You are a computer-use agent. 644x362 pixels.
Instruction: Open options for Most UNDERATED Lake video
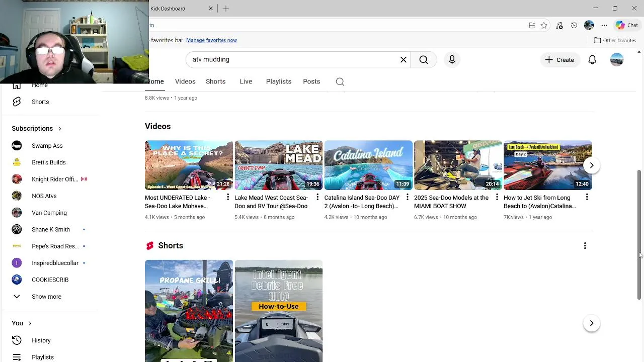tap(228, 197)
